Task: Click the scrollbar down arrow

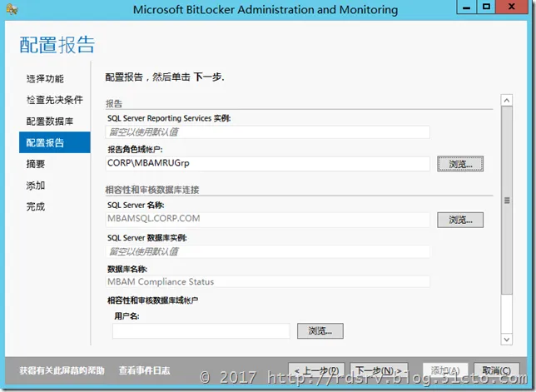Action: 507,340
